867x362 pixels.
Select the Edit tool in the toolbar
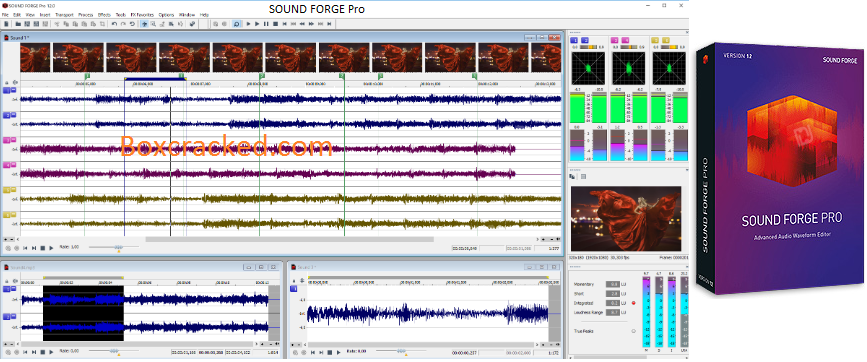144,24
